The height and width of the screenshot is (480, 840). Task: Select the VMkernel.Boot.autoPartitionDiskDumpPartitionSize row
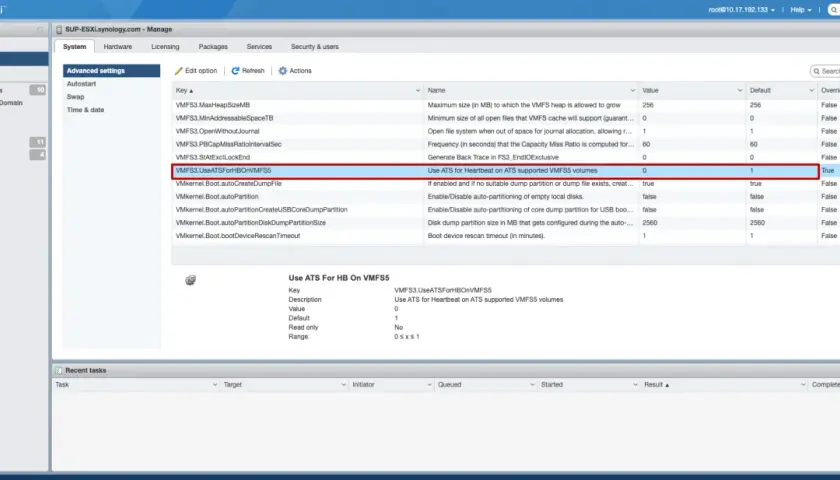[x=506, y=223]
